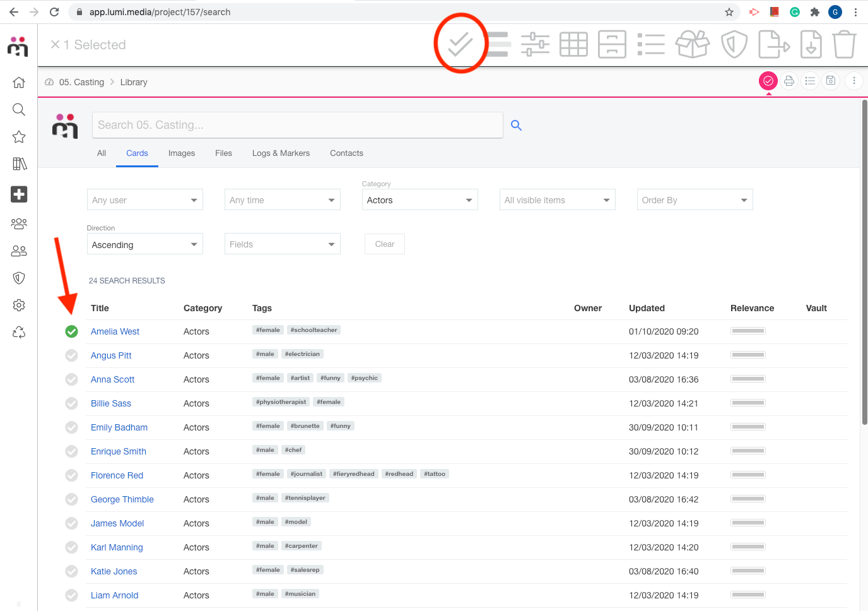Open the Liam Arnold card link
The height and width of the screenshot is (611, 868).
(114, 595)
